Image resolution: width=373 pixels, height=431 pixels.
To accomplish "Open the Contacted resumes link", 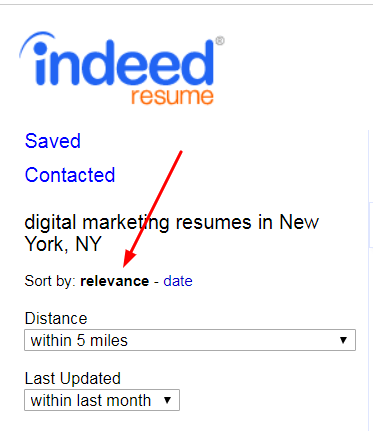I will click(x=70, y=175).
